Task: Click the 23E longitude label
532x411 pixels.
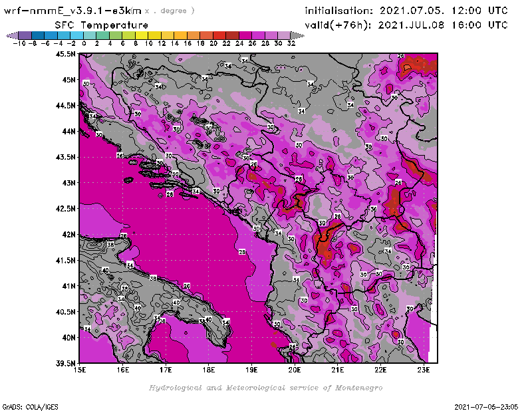Action: [x=424, y=370]
